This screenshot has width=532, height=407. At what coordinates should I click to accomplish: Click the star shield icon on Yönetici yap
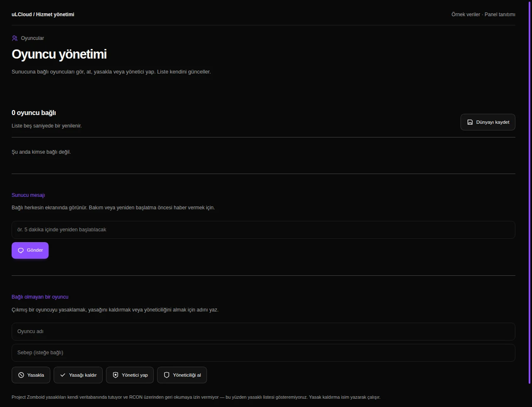(116, 375)
